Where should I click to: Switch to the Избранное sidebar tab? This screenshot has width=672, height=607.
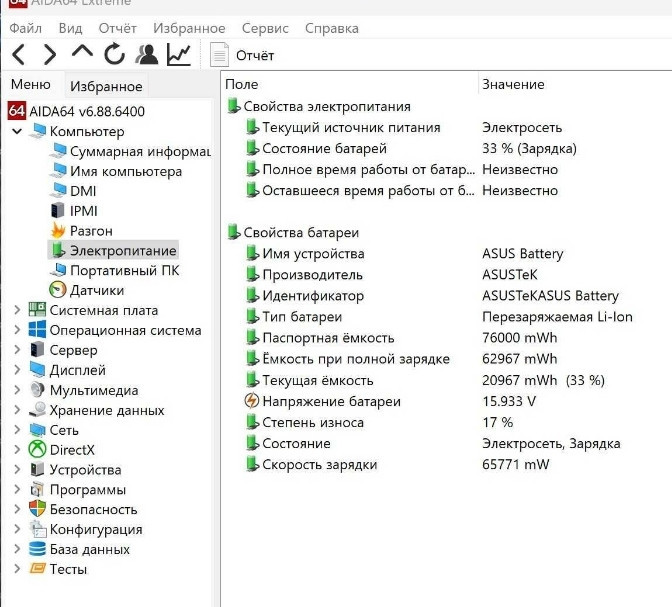click(x=106, y=86)
